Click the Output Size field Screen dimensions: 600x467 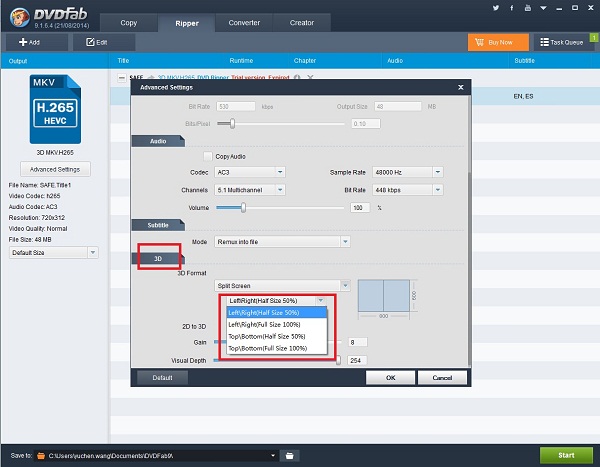[x=398, y=106]
